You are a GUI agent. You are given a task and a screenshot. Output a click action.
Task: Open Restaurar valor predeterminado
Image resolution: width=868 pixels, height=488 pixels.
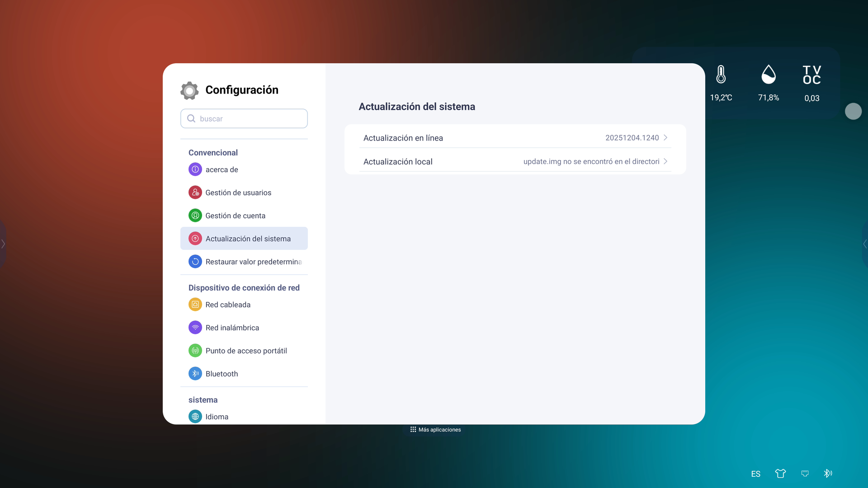(x=244, y=262)
